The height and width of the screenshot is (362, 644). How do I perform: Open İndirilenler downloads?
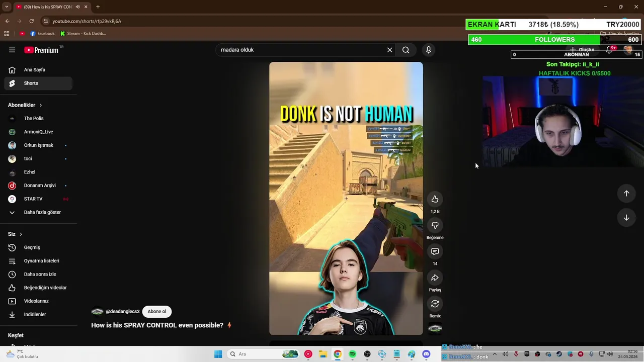[38, 314]
